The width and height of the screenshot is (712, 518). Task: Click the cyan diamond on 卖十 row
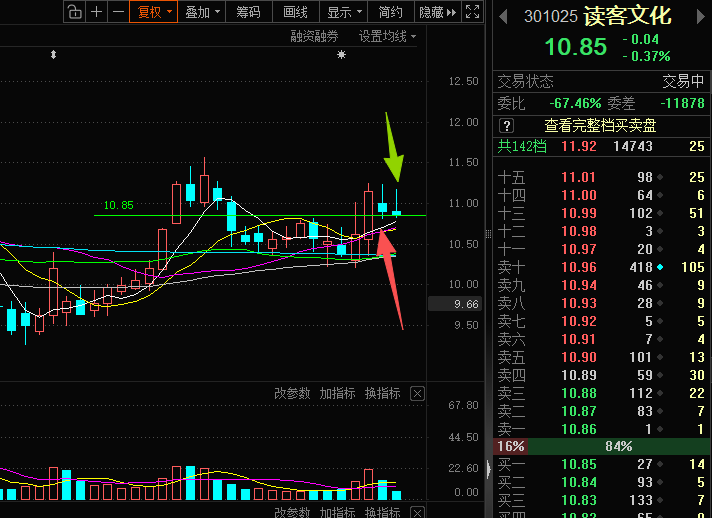pos(660,267)
